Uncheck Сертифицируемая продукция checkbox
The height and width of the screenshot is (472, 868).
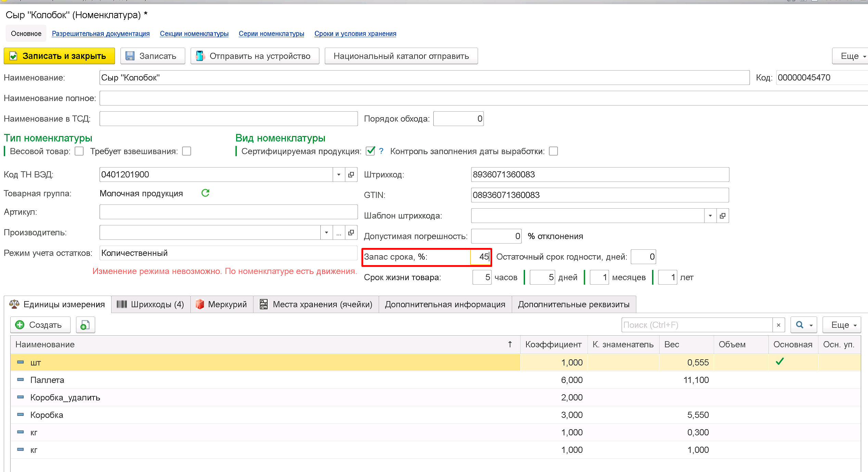tap(370, 151)
